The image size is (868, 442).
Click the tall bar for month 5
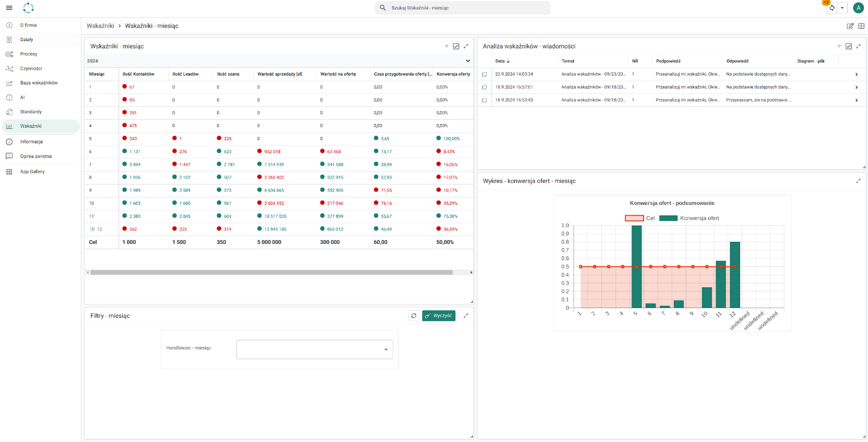(x=636, y=266)
